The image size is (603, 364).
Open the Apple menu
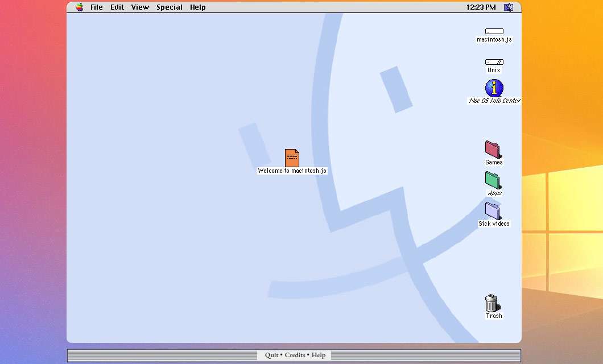pyautogui.click(x=80, y=7)
